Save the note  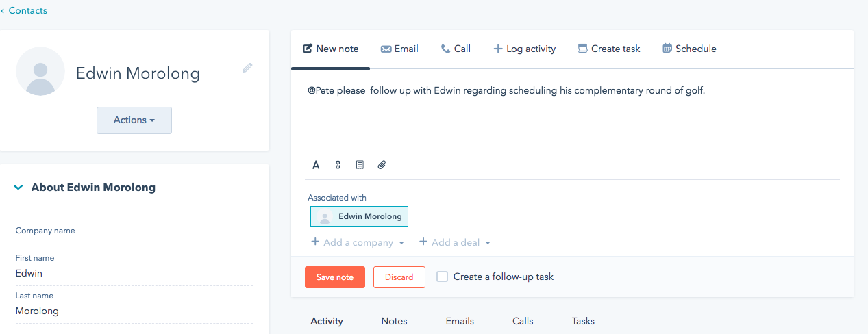point(335,277)
